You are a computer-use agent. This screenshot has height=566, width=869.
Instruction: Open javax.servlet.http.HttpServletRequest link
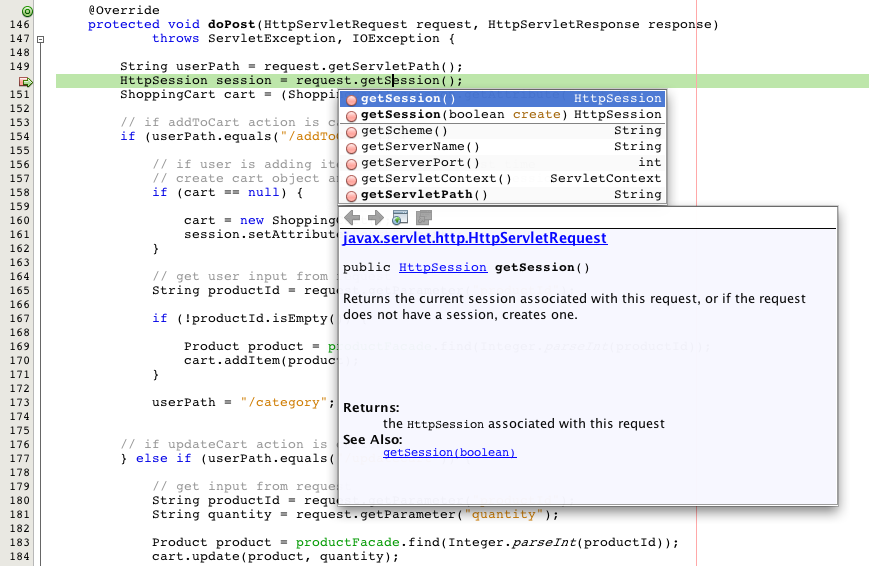pyautogui.click(x=474, y=238)
